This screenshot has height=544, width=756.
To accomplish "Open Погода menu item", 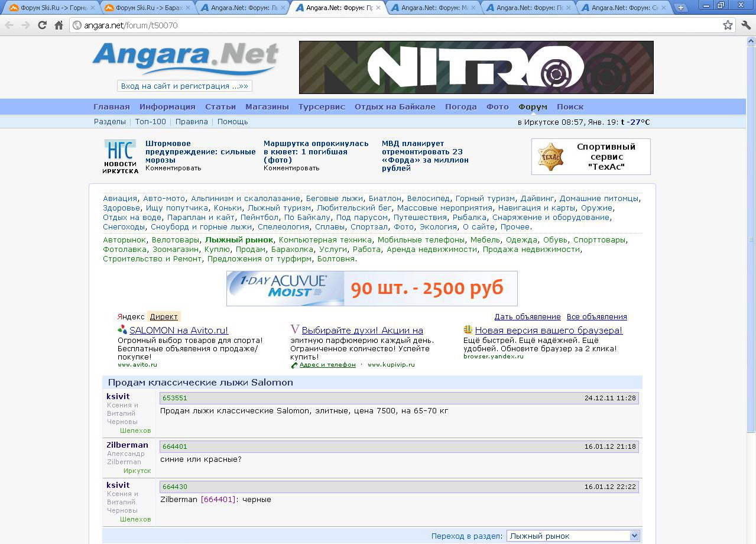I will 461,107.
